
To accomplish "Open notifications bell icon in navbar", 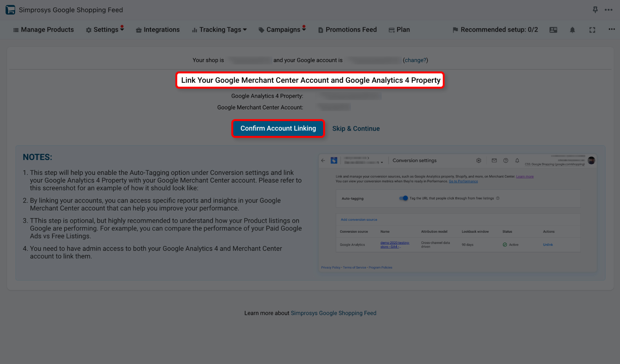I will (x=572, y=30).
